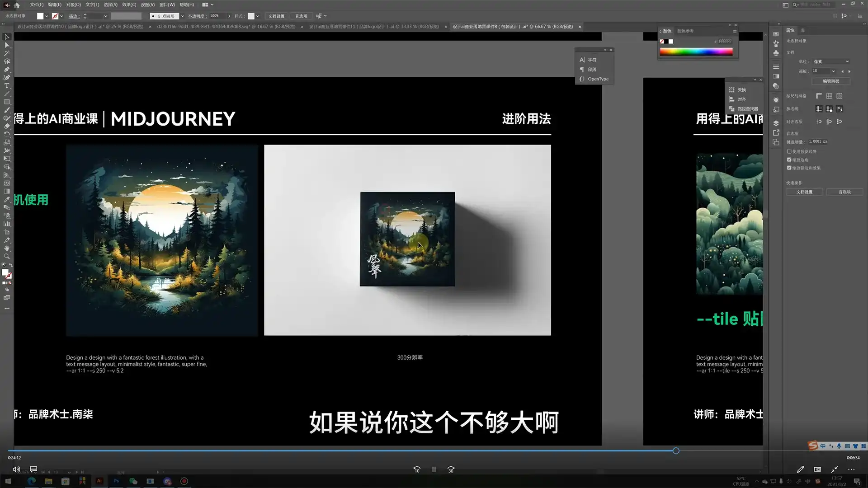Uncheck the 缩放边角 checkbox
868x488 pixels.
point(789,160)
